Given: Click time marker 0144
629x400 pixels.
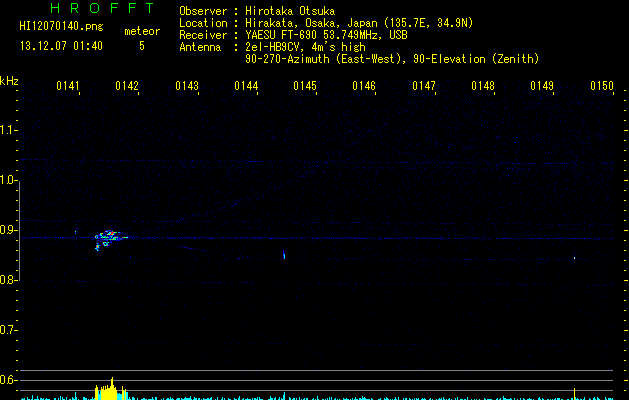Looking at the screenshot, I should click(246, 86).
